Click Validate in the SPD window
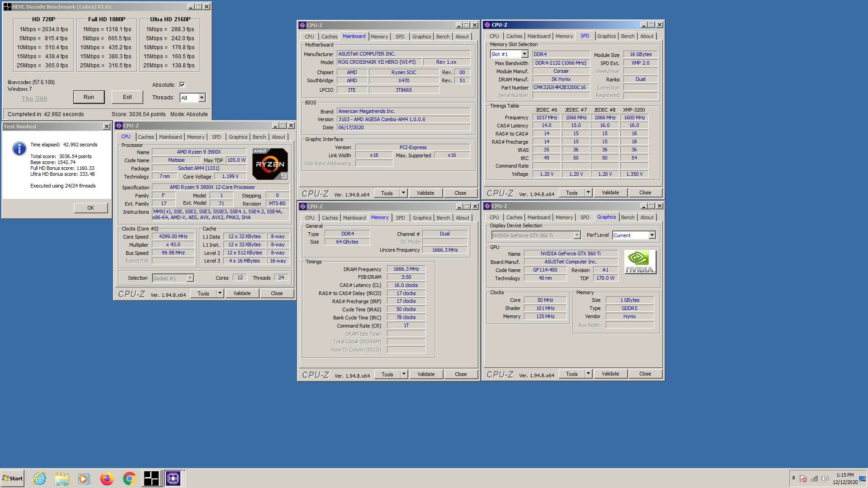The height and width of the screenshot is (488, 868). click(x=610, y=192)
